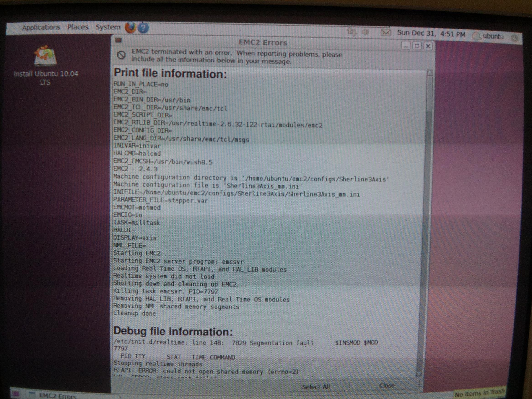Click the line 'EMC2_LANG_DIR=/usr/share/emc/tcl/msgs'
Screen dimensions: 532x399
[x=181, y=139]
